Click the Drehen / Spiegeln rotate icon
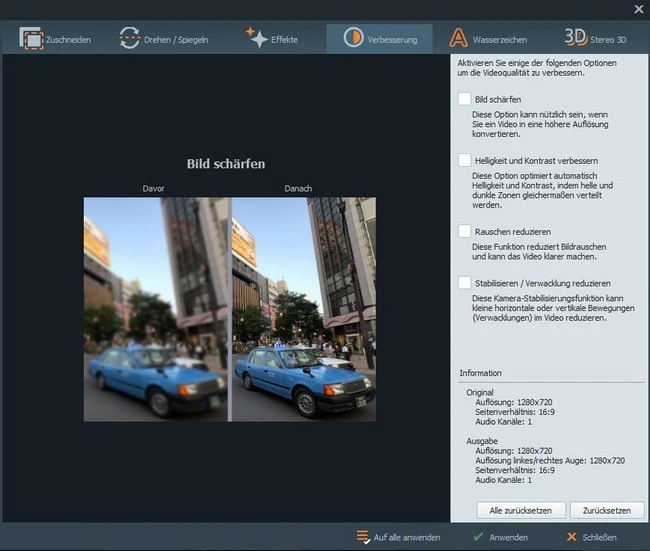This screenshot has width=650, height=551. [130, 38]
